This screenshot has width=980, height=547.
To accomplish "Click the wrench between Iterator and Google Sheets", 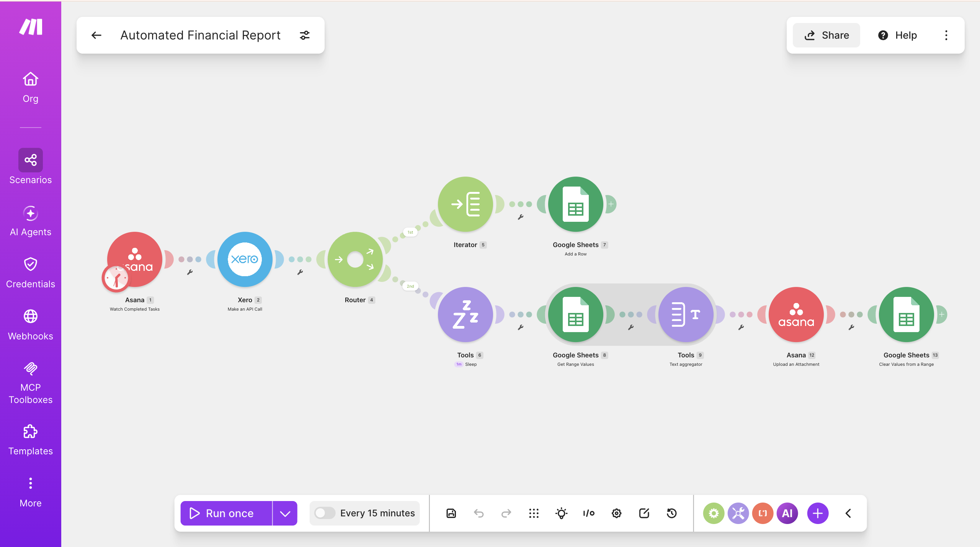I will (521, 217).
